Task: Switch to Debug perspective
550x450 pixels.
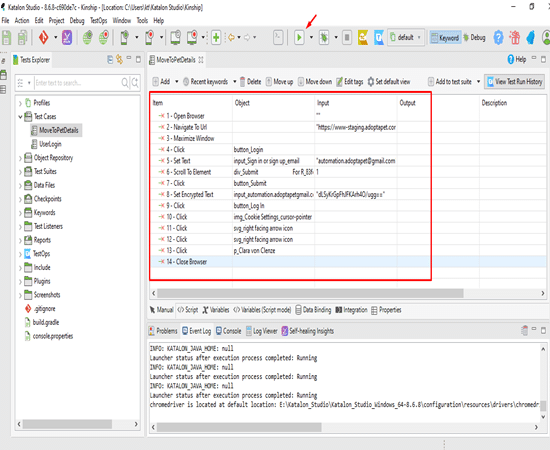Action: [474, 38]
